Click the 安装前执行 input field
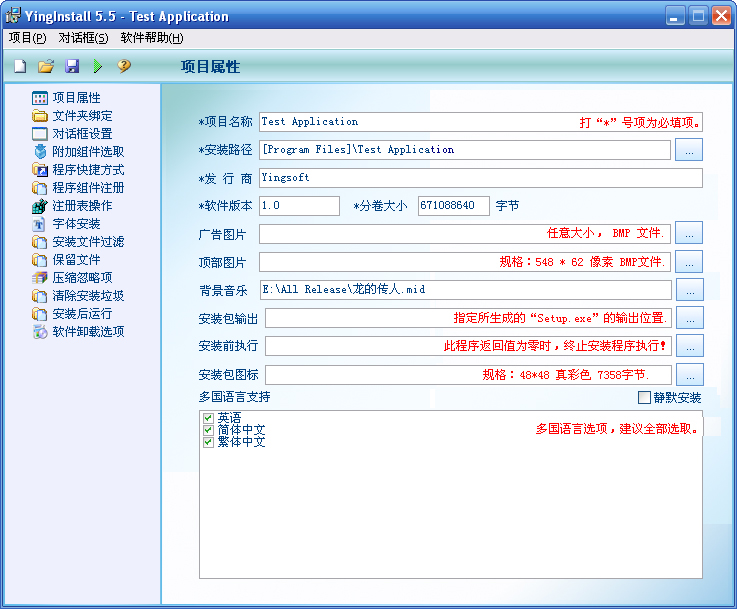Screen dimensions: 737x609 tap(469, 346)
